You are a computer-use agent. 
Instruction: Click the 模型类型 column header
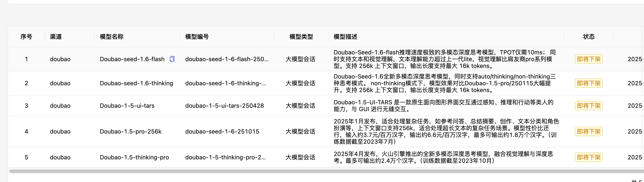click(x=301, y=37)
